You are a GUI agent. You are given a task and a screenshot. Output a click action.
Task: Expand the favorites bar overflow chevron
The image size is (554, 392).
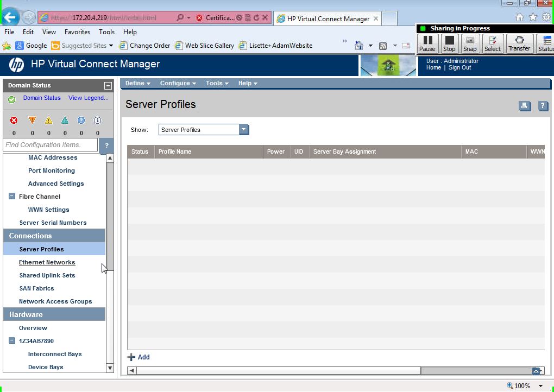(345, 41)
